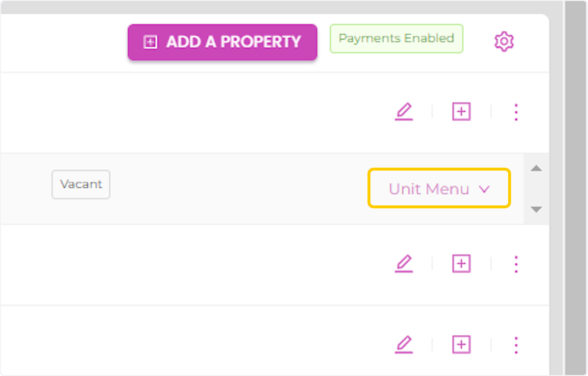Click the plus icon on third property
The image size is (588, 376).
tap(461, 344)
